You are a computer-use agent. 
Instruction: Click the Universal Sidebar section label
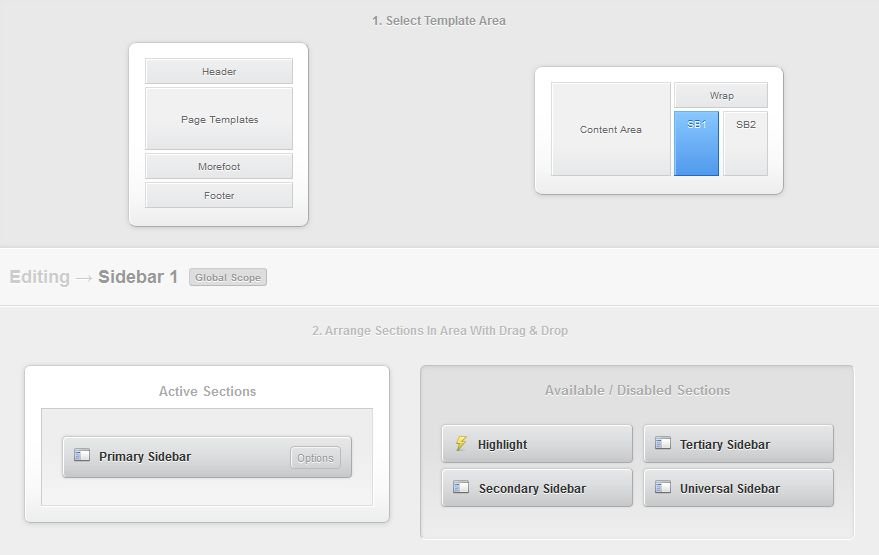(729, 489)
